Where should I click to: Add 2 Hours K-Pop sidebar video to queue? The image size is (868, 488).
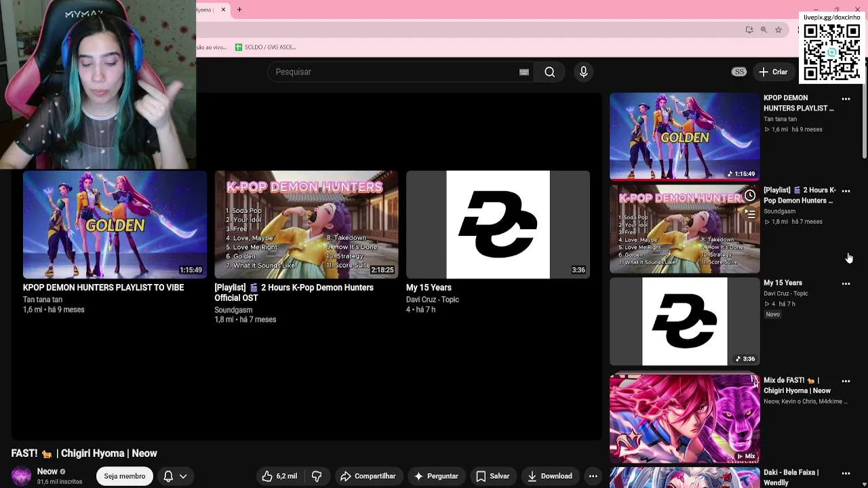pyautogui.click(x=749, y=213)
